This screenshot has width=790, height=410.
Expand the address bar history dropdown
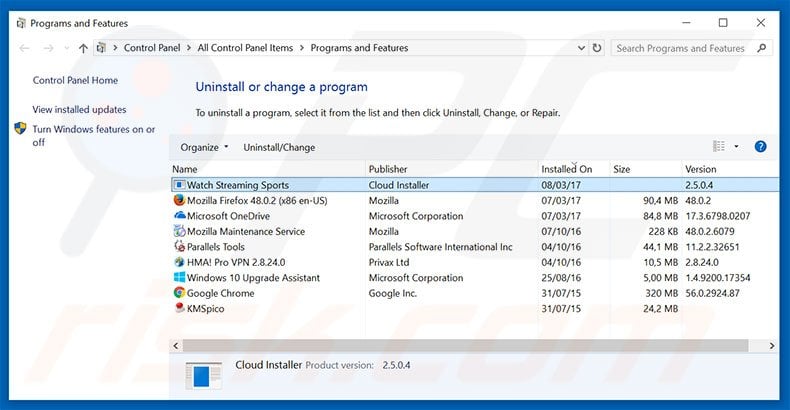tap(581, 48)
